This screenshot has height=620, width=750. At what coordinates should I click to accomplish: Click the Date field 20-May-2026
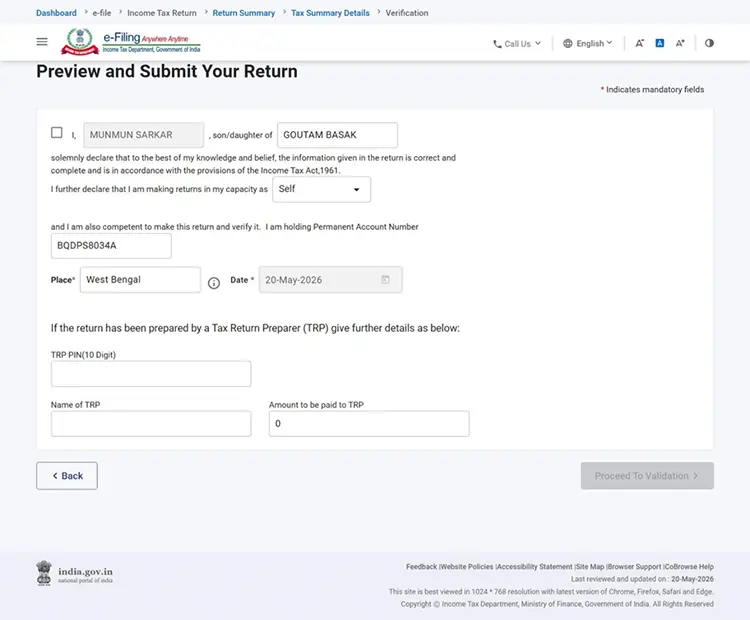[x=331, y=279]
